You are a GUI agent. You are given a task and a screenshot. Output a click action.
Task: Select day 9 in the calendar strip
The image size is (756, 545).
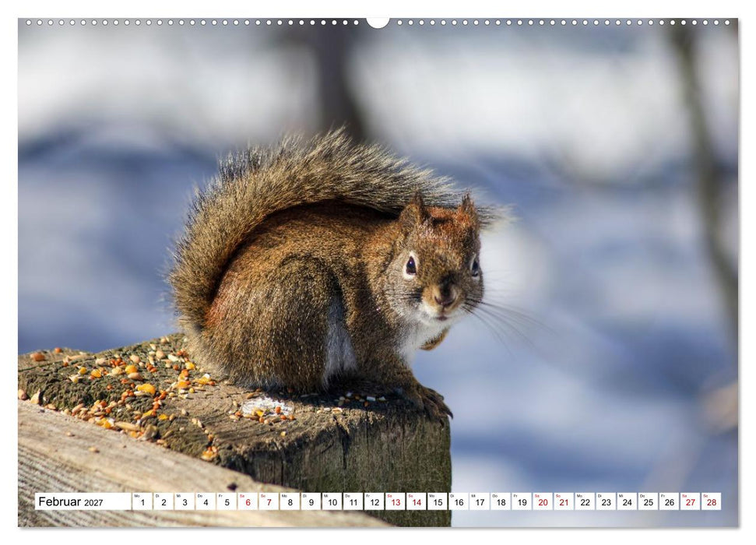(x=311, y=501)
